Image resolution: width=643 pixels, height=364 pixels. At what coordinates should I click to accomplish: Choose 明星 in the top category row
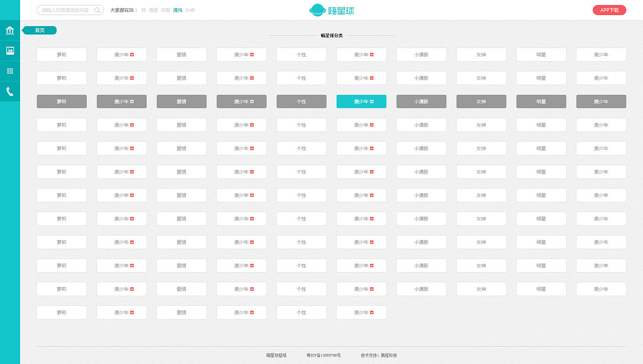click(x=541, y=55)
